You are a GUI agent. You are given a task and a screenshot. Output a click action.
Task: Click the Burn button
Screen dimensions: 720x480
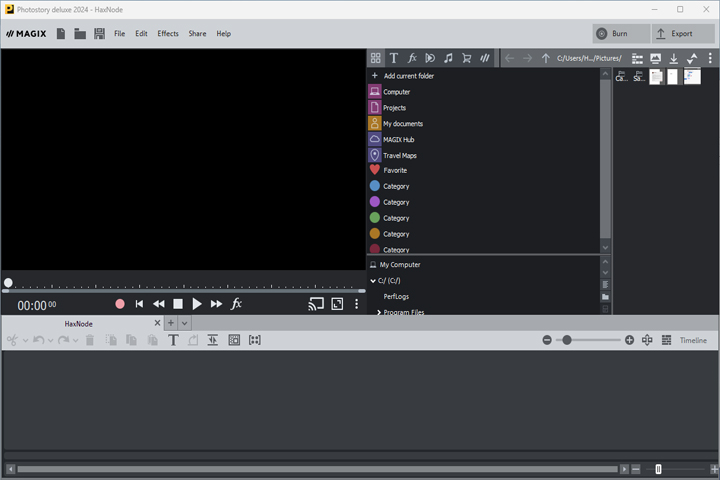(x=621, y=34)
